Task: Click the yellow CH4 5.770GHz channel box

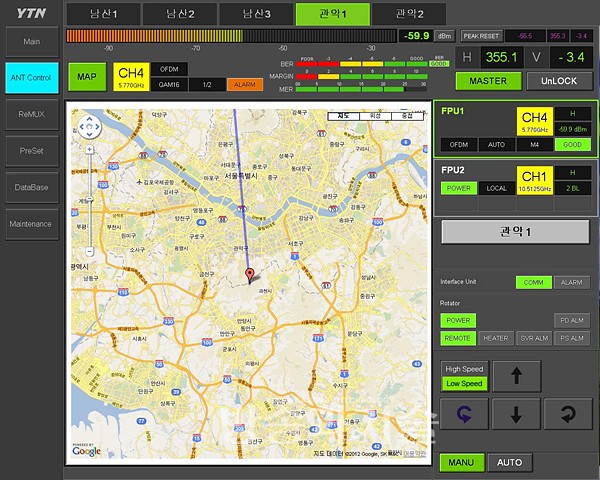Action: (x=131, y=77)
